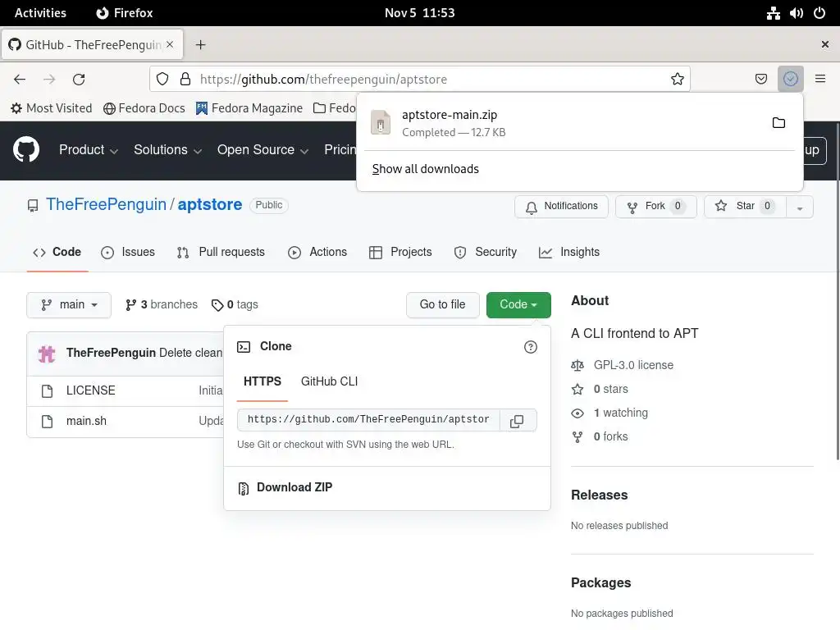Screen dimensions: 840x630
Task: Open the aptstore repository name link
Action: click(209, 204)
